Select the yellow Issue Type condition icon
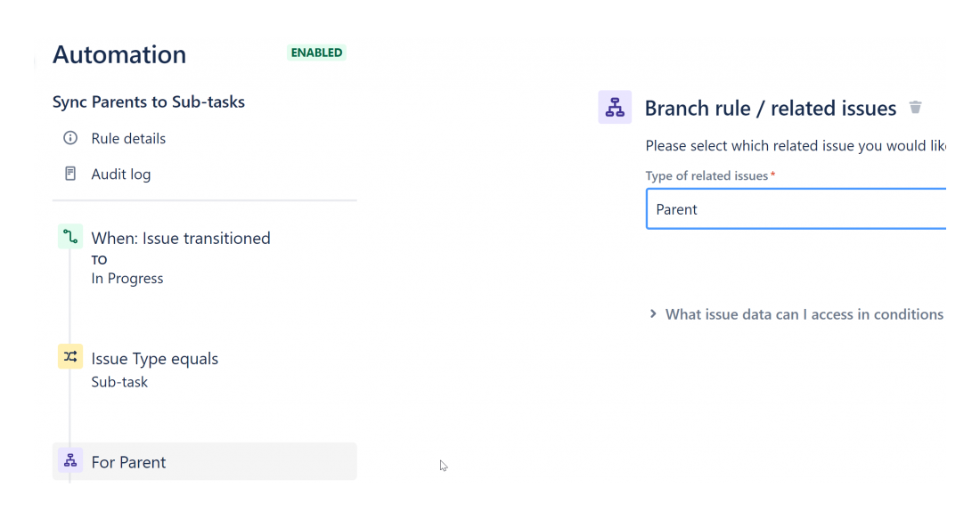The height and width of the screenshot is (520, 980). [x=70, y=357]
